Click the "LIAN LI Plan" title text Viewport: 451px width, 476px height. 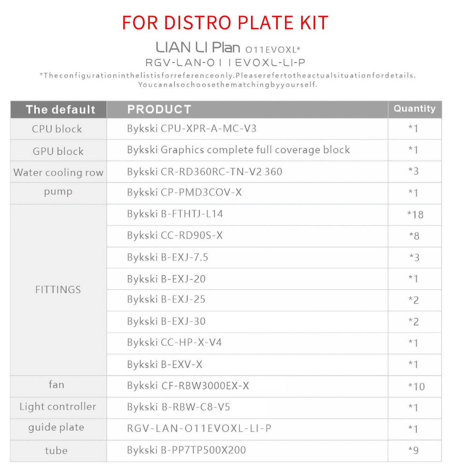pyautogui.click(x=198, y=48)
